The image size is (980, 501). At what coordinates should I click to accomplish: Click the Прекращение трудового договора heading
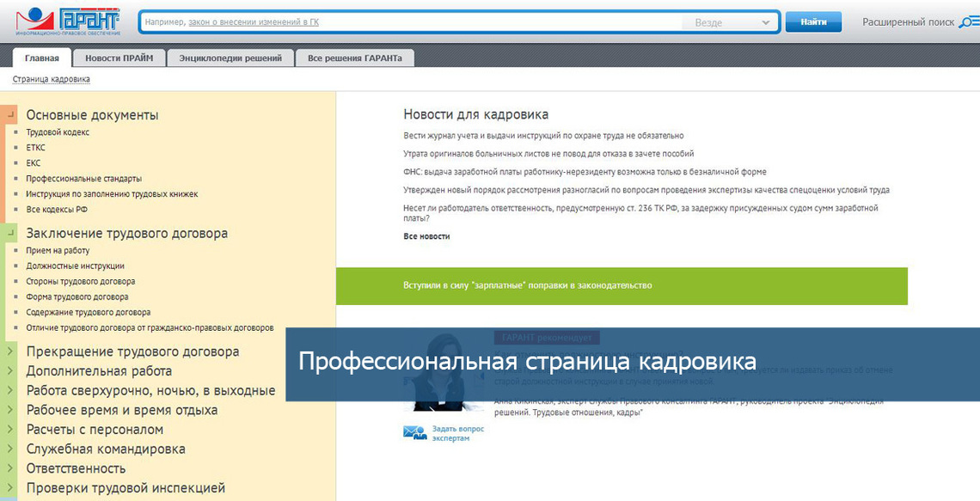click(x=132, y=351)
